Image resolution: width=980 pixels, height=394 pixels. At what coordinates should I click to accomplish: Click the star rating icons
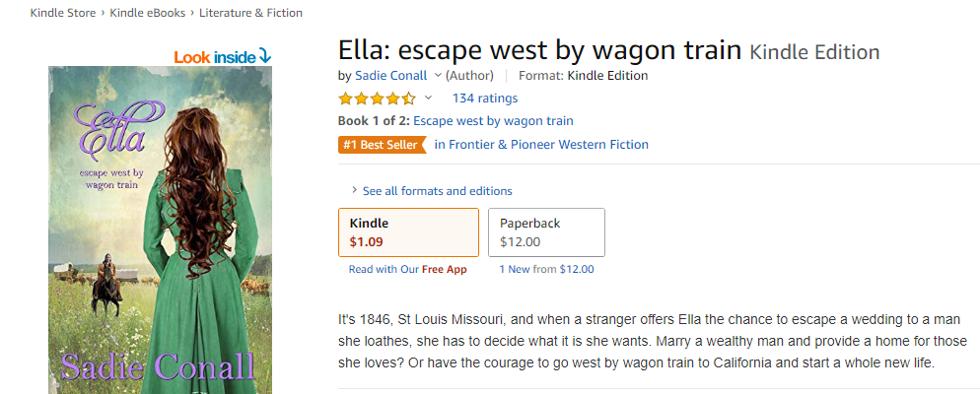click(377, 98)
